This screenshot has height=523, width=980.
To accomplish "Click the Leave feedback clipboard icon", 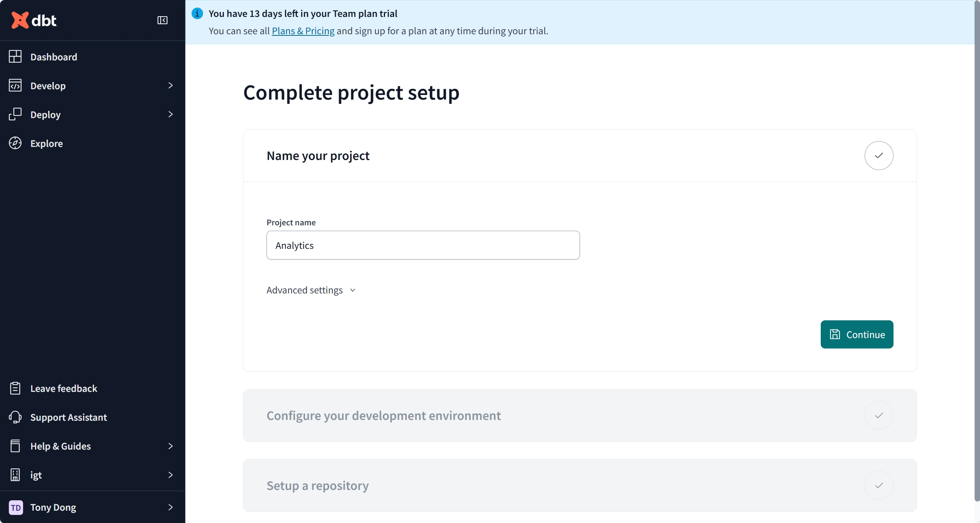I will point(15,388).
